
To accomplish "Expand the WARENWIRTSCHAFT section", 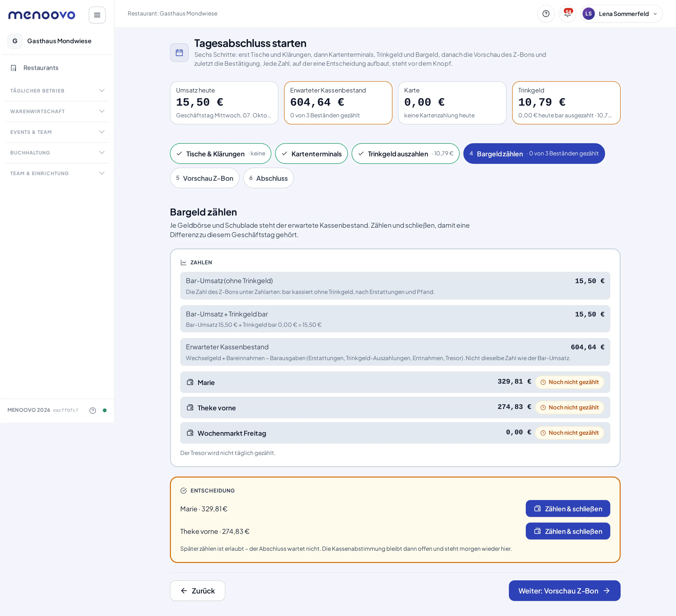I will 57,111.
